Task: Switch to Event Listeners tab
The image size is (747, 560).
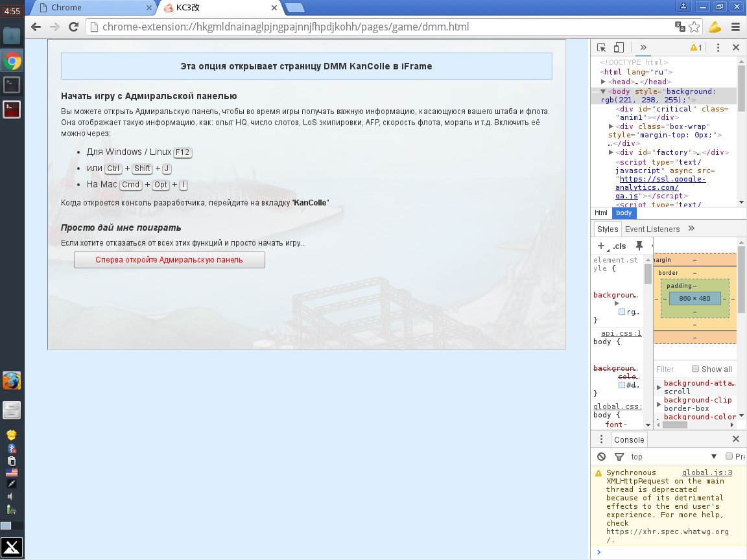Action: (652, 229)
